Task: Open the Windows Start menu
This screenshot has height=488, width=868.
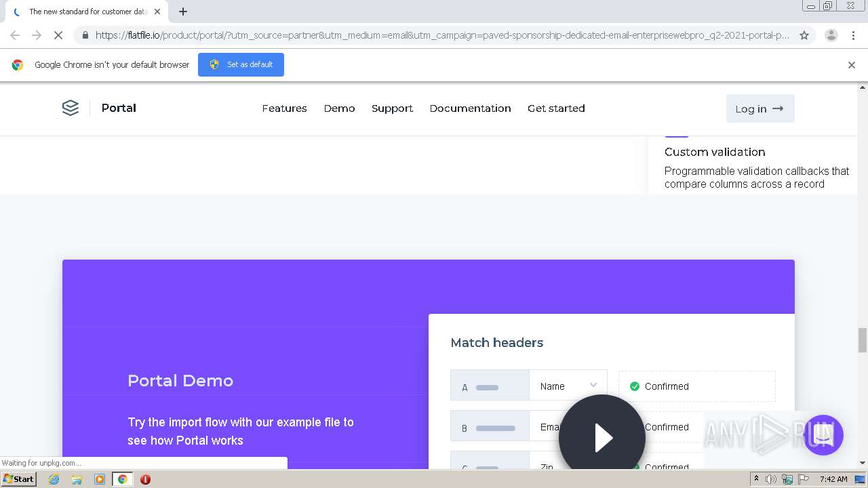Action: pyautogui.click(x=18, y=479)
